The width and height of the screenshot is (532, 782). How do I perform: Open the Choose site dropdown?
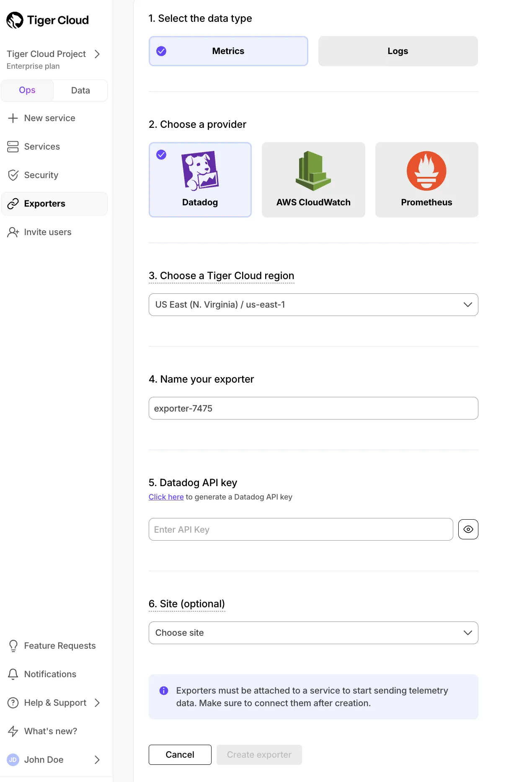point(313,633)
